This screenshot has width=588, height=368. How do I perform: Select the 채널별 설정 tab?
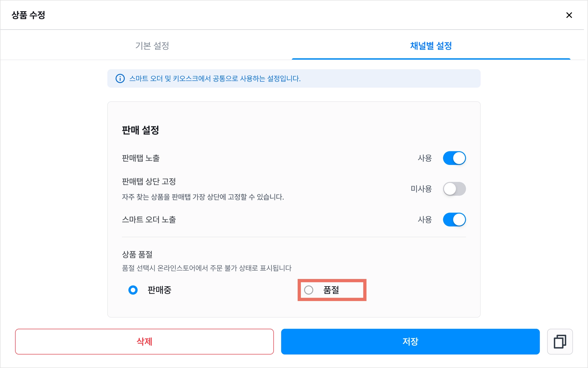tap(431, 45)
